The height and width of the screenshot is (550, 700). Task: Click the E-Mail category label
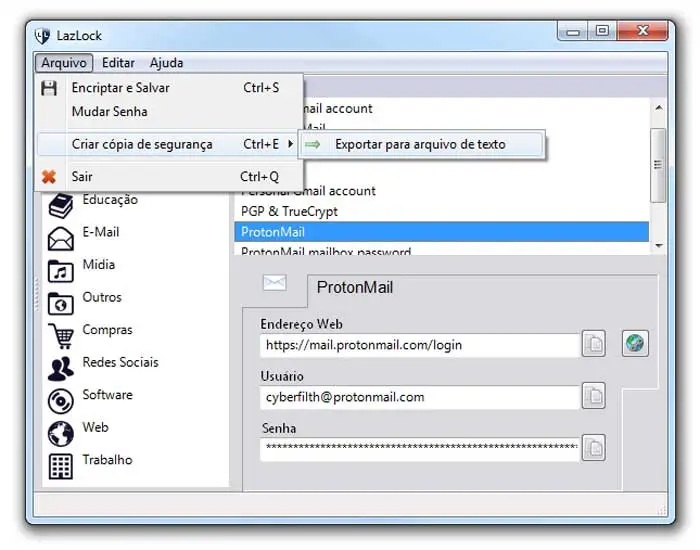[101, 232]
